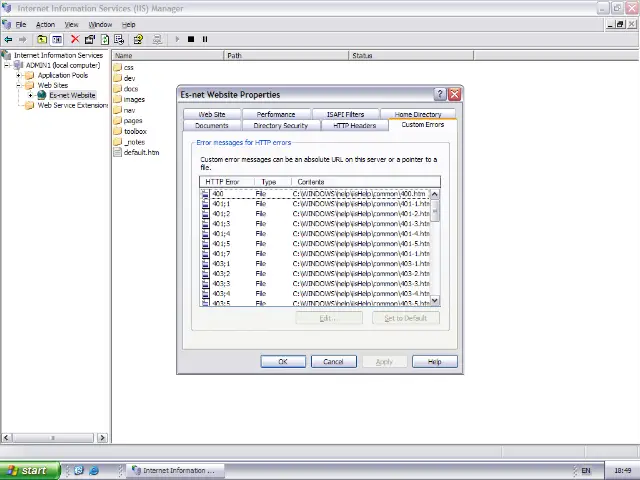640x480 pixels.
Task: Collapse the ADMIN1 (local computer) node
Action: pos(7,65)
